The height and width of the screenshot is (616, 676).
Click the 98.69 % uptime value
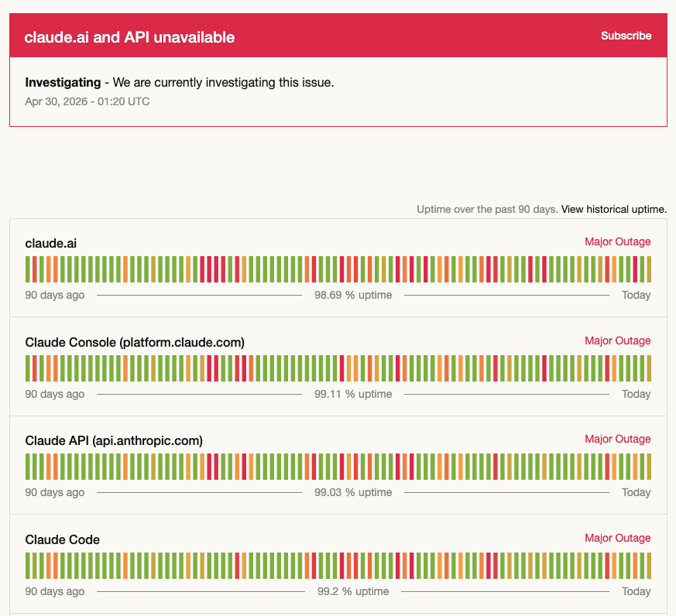pyautogui.click(x=353, y=295)
